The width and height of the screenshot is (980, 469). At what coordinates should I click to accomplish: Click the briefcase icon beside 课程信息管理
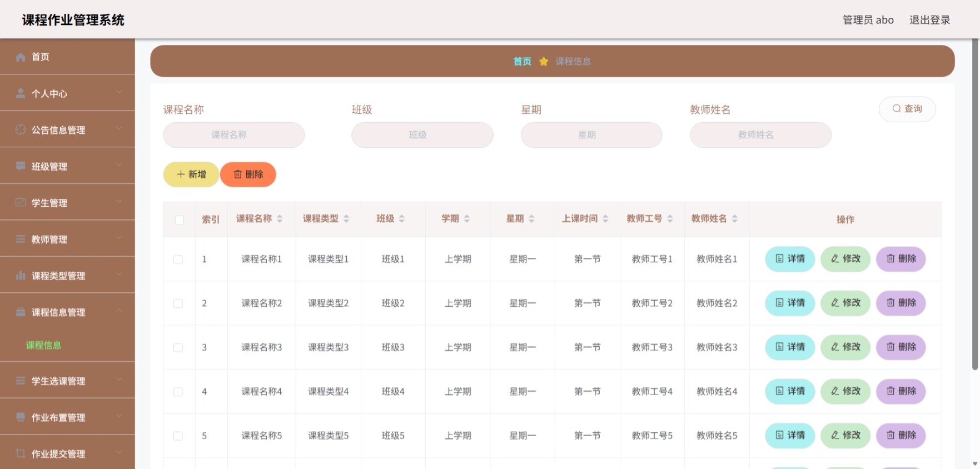(x=21, y=312)
